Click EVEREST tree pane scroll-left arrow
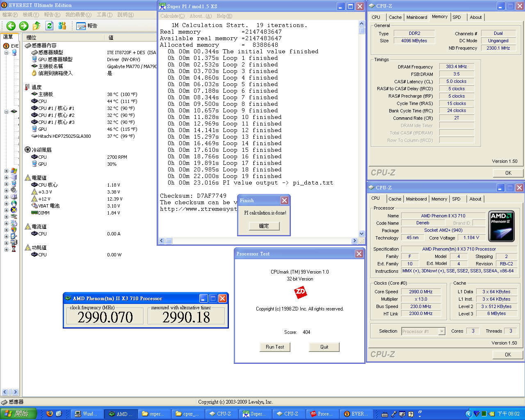The image size is (525, 420). (5, 392)
